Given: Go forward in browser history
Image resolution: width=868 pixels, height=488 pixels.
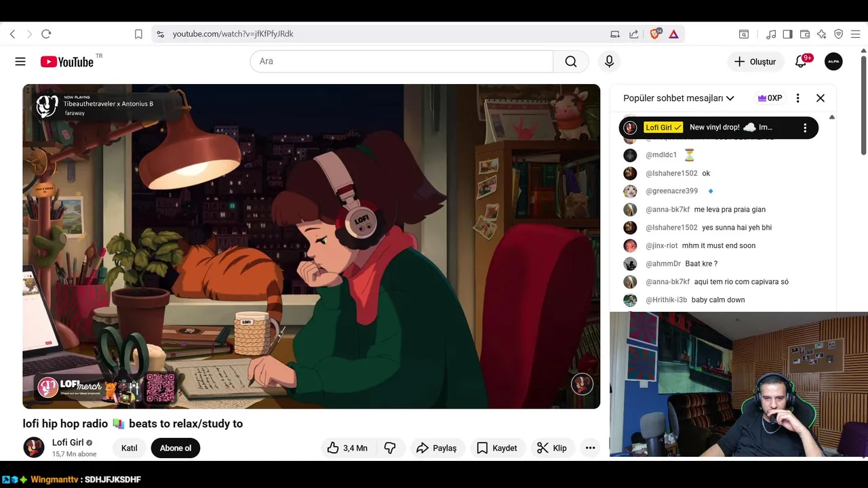Looking at the screenshot, I should click(29, 34).
